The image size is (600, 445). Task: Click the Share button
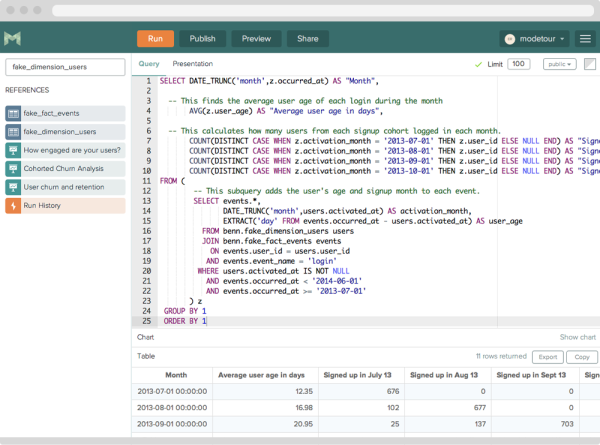click(x=308, y=39)
